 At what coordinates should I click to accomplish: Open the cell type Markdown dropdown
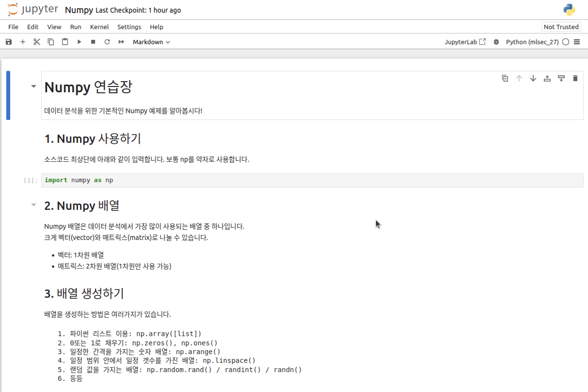151,42
